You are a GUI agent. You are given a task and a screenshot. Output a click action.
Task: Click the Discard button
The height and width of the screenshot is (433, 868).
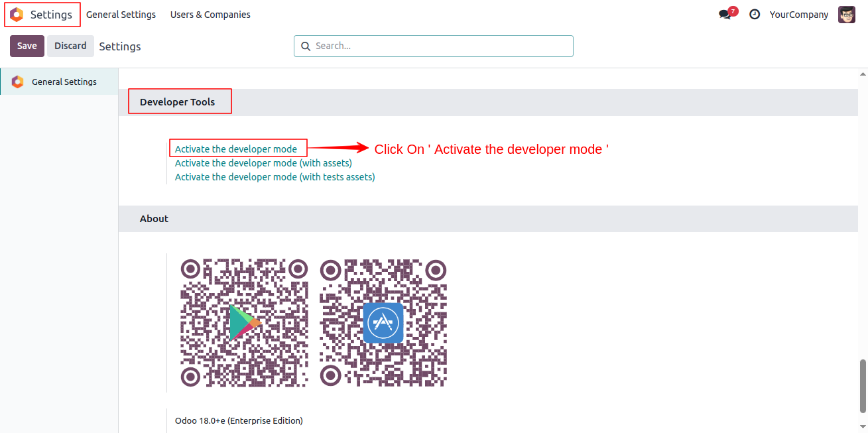point(70,46)
